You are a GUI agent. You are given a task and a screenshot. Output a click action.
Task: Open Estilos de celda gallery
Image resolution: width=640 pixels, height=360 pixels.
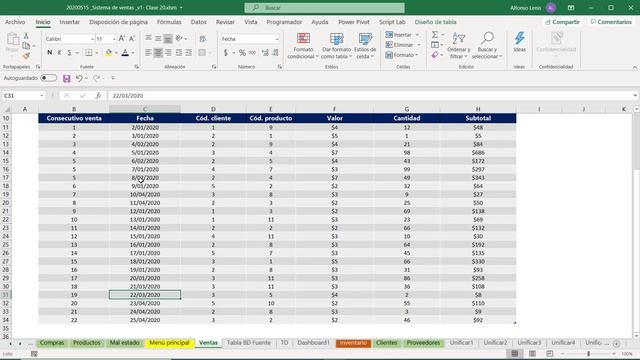tap(365, 46)
